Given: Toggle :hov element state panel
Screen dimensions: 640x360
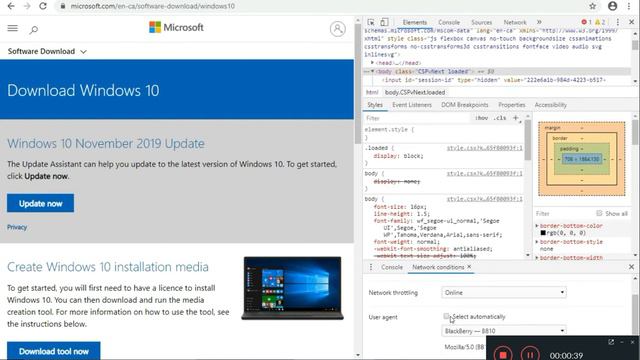Looking at the screenshot, I should click(482, 118).
